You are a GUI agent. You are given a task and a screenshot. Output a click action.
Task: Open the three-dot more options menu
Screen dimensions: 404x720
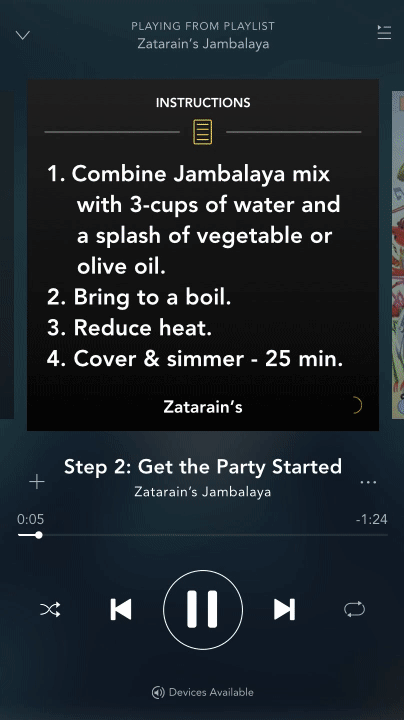(x=368, y=483)
